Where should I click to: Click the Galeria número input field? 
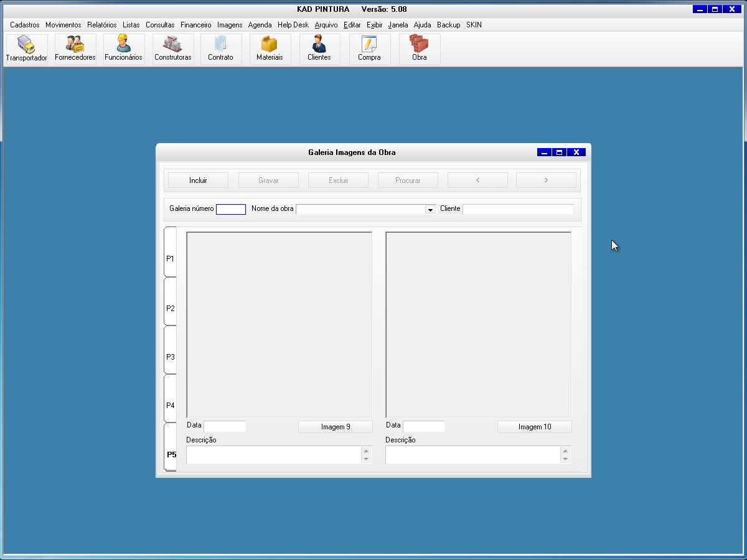click(231, 209)
